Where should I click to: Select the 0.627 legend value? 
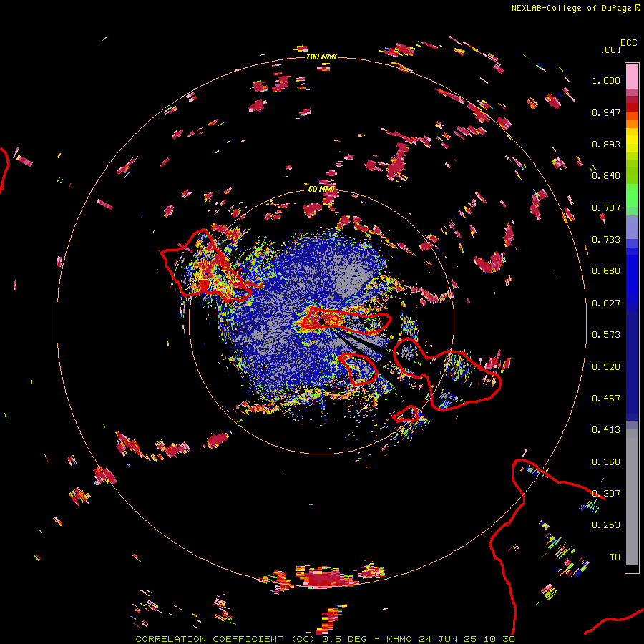[x=606, y=303]
